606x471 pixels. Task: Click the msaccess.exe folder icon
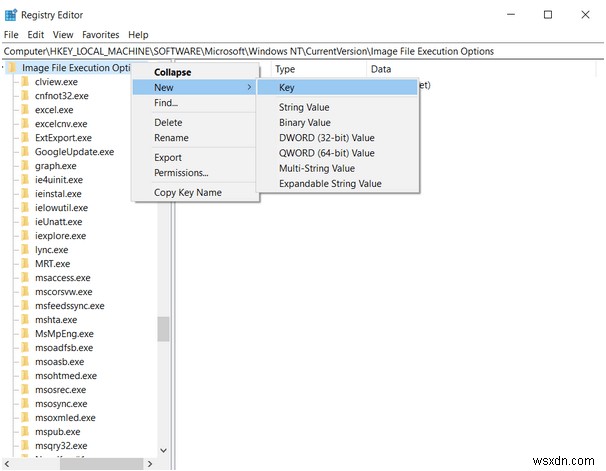(25, 278)
